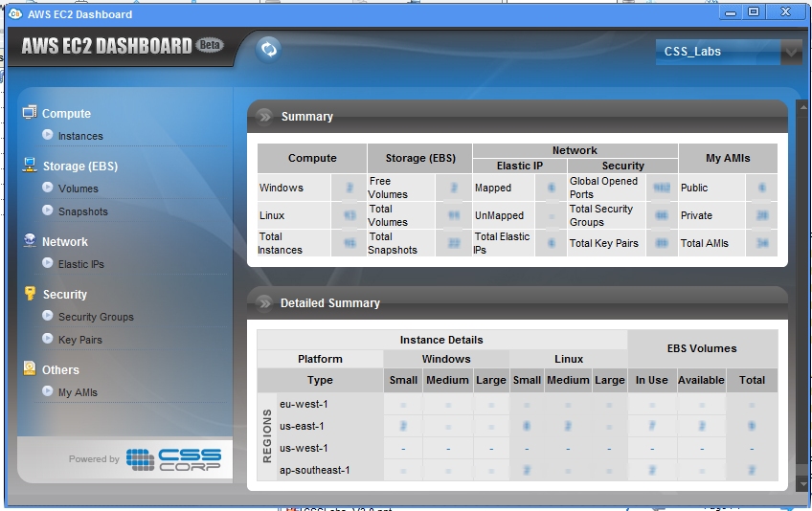The height and width of the screenshot is (511, 812).
Task: Click the scroll down arrow of the scrollbar
Action: pos(803,484)
